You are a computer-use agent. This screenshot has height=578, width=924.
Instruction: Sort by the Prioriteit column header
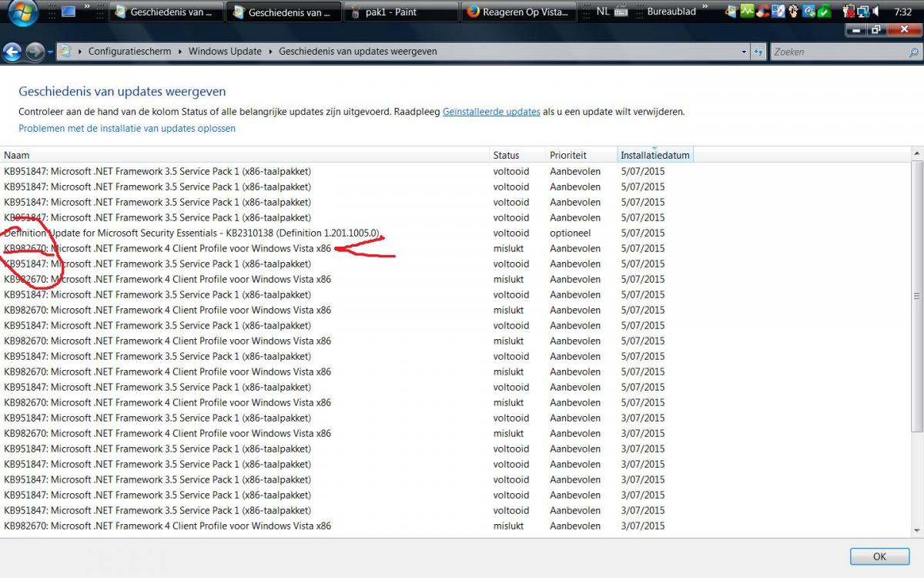[x=581, y=155]
